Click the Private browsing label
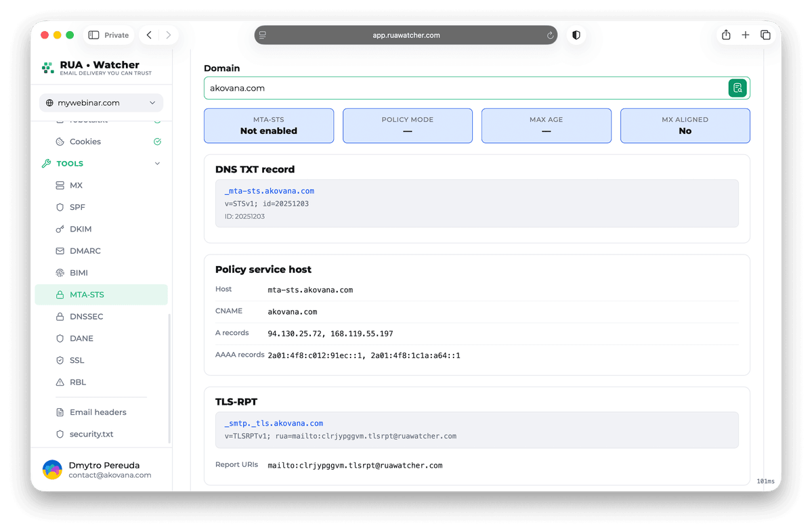 [x=116, y=35]
